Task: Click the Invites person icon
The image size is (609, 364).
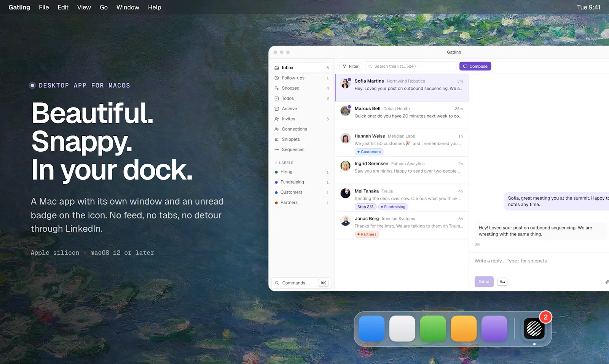Action: coord(277,119)
